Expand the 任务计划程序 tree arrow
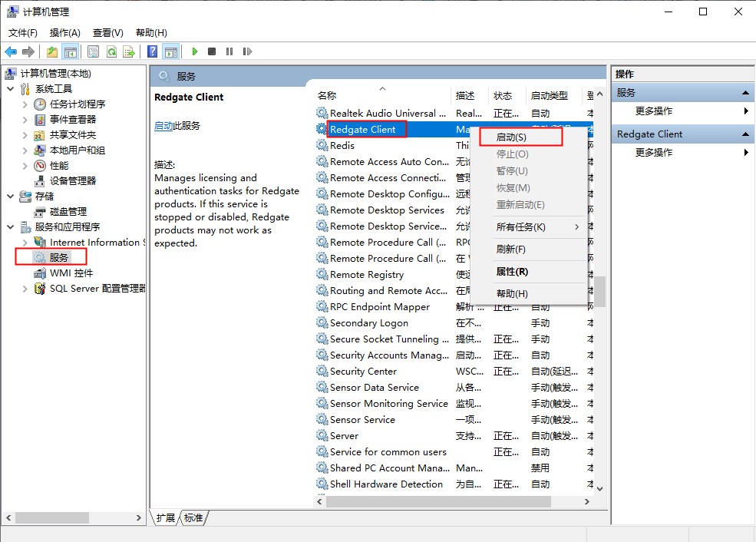The height and width of the screenshot is (542, 756). [x=25, y=104]
